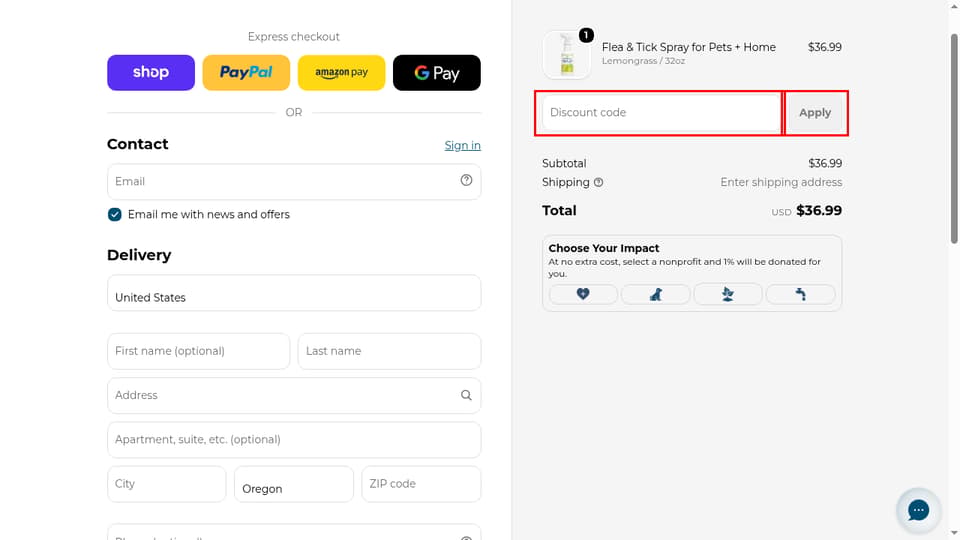Select the water faucet nonprofit impact option
960x540 pixels.
(800, 294)
